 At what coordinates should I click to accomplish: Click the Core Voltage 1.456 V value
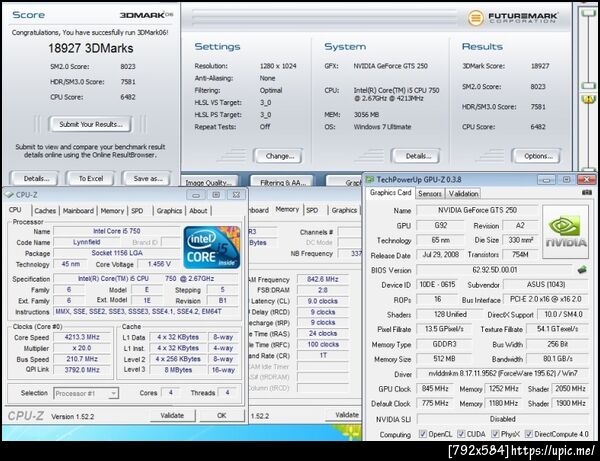[159, 264]
